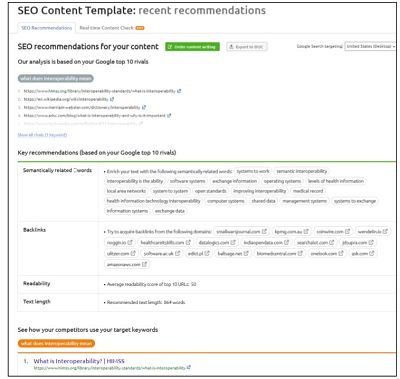Image resolution: width=400 pixels, height=379 pixels.
Task: Click the green Order content writing button
Action: (192, 47)
